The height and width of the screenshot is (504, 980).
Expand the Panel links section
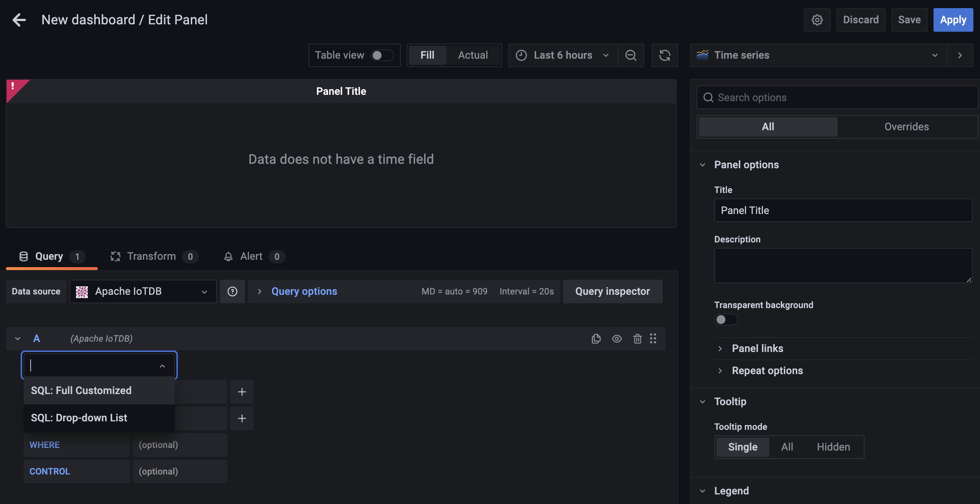tap(757, 348)
